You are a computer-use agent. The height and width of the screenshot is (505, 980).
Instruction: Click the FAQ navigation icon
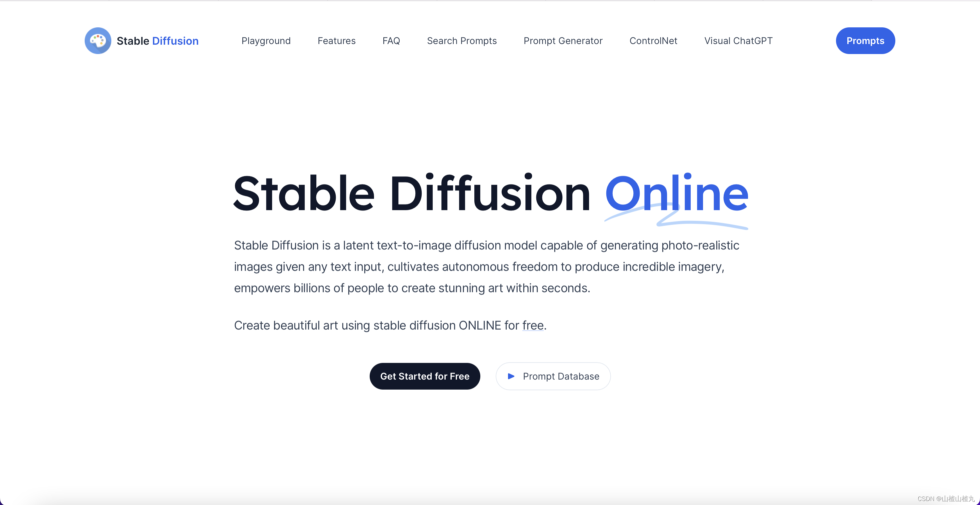coord(391,41)
